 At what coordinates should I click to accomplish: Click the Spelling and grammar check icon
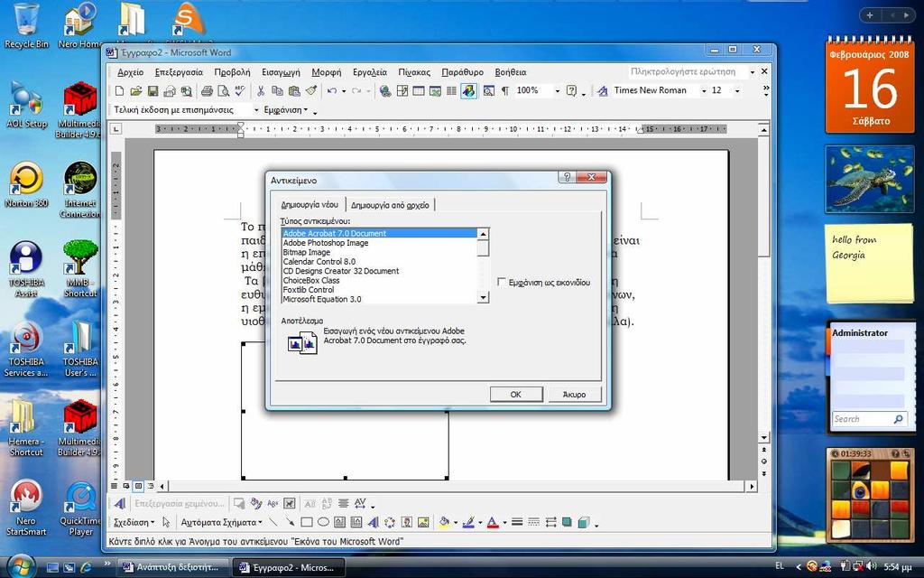tap(239, 91)
